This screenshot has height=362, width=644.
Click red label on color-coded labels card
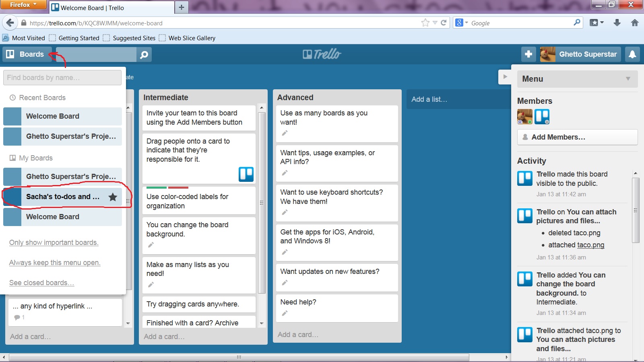pos(178,187)
